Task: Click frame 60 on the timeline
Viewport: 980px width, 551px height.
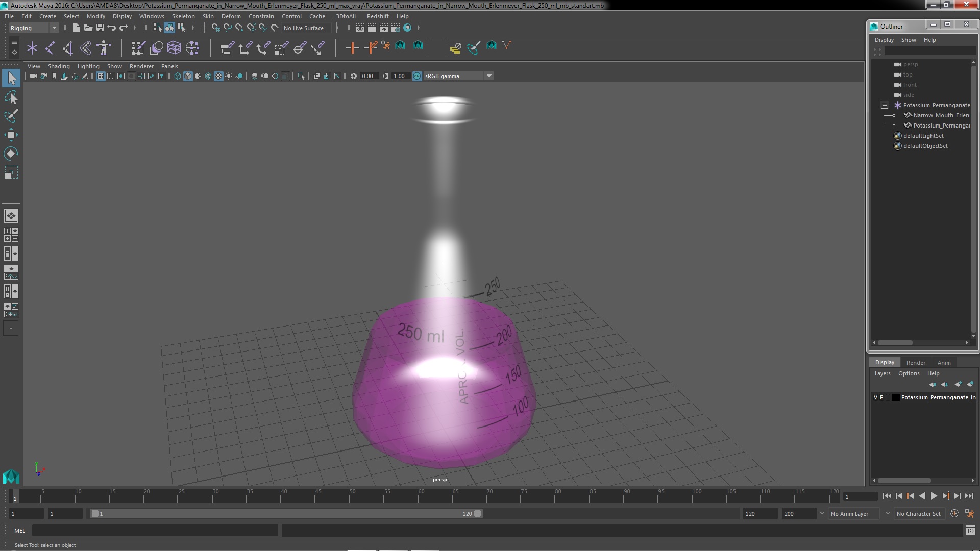Action: click(x=421, y=496)
